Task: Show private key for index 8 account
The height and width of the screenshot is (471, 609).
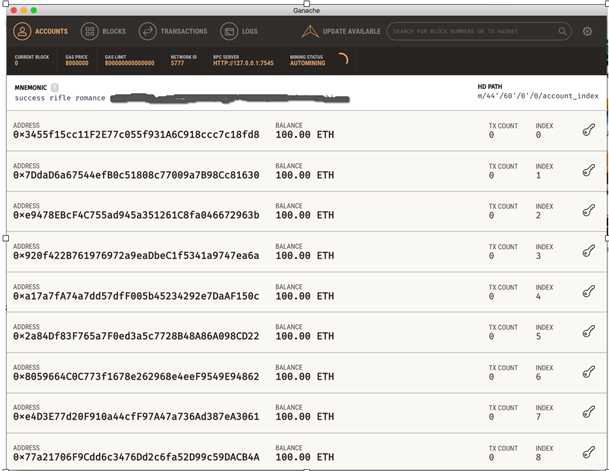Action: (589, 452)
